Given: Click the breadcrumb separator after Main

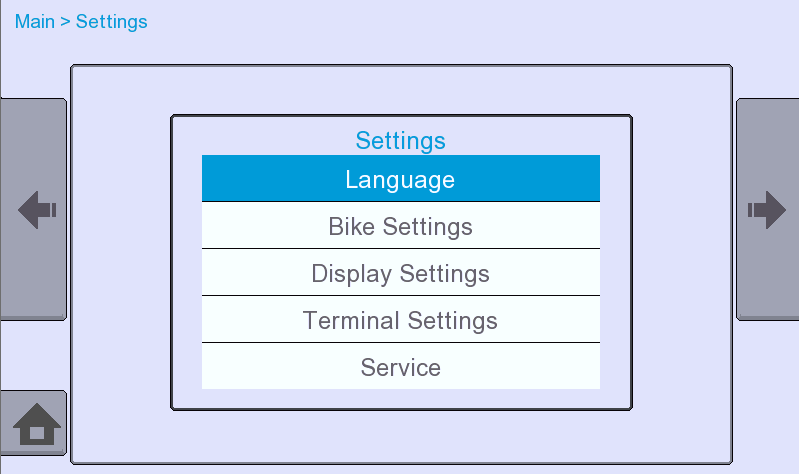Looking at the screenshot, I should [x=65, y=22].
